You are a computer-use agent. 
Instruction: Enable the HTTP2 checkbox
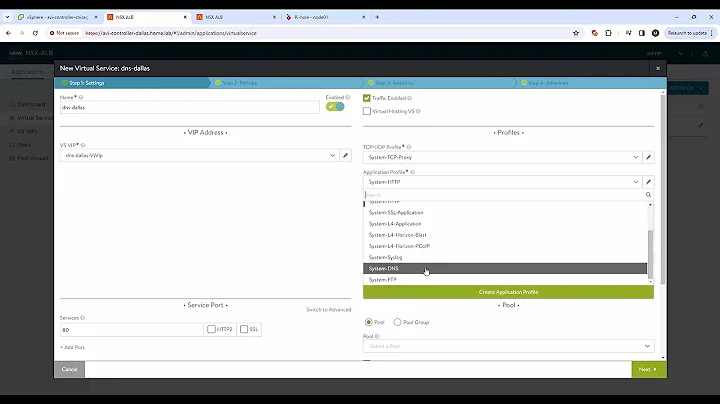tap(211, 329)
